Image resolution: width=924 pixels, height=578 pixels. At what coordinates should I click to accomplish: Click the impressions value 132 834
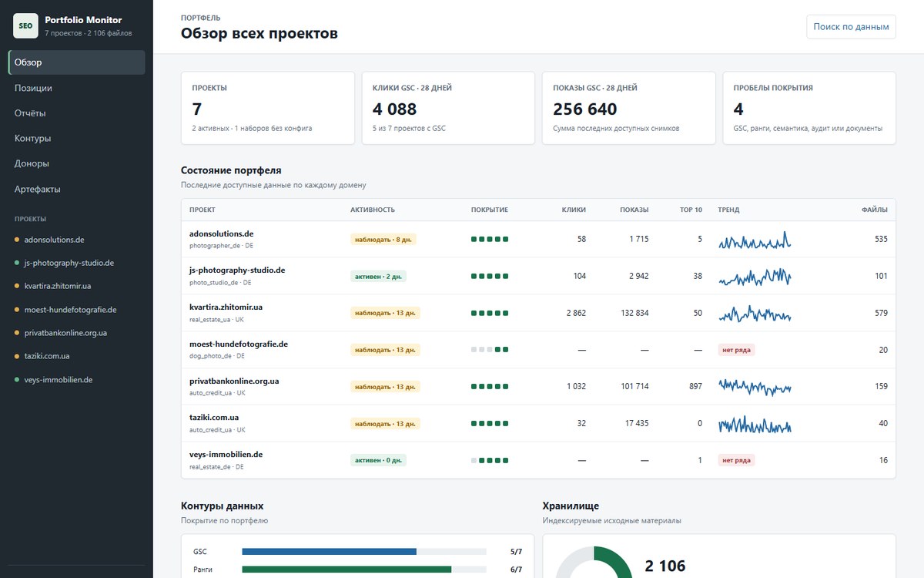634,313
